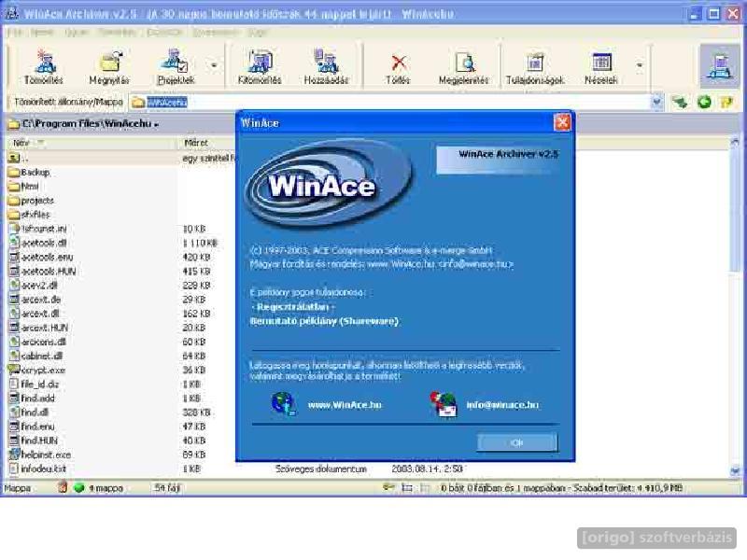The image size is (747, 560).
Task: Select the projects folder
Action: [32, 201]
